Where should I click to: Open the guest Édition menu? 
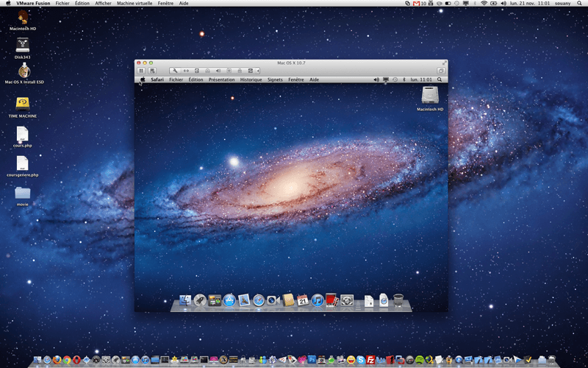pos(196,79)
